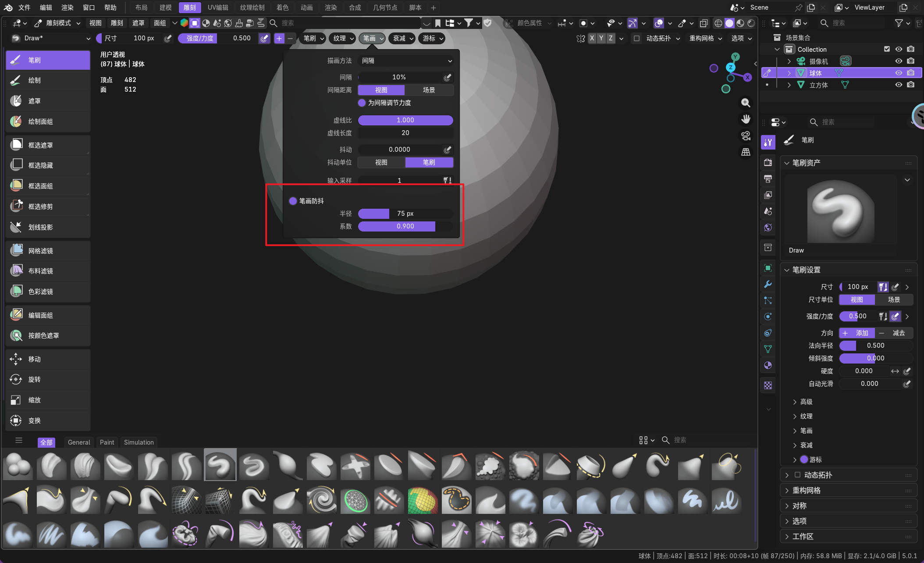Viewport: 924px width, 563px height.
Task: Open the 描画方法 (Stroke Method) dropdown
Action: [406, 61]
